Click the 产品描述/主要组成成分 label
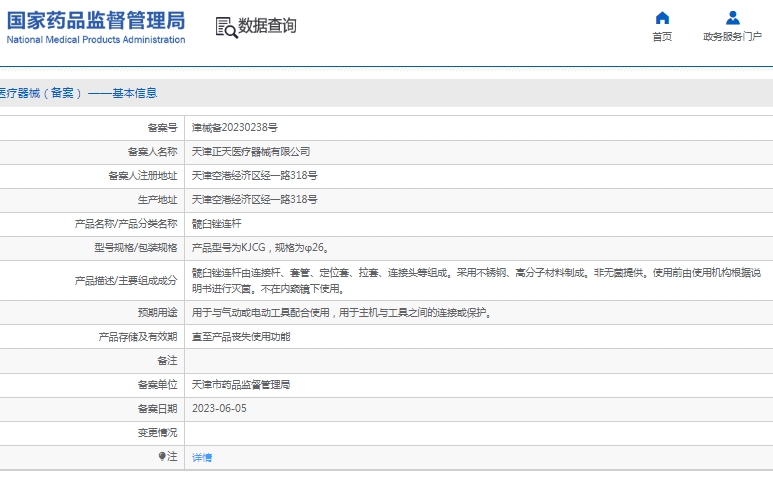773x479 pixels. [126, 280]
